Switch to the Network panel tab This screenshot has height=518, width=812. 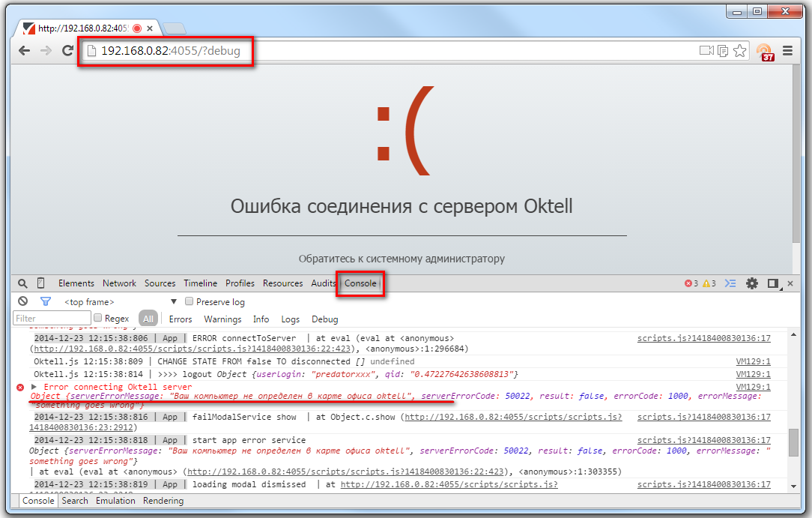[119, 283]
